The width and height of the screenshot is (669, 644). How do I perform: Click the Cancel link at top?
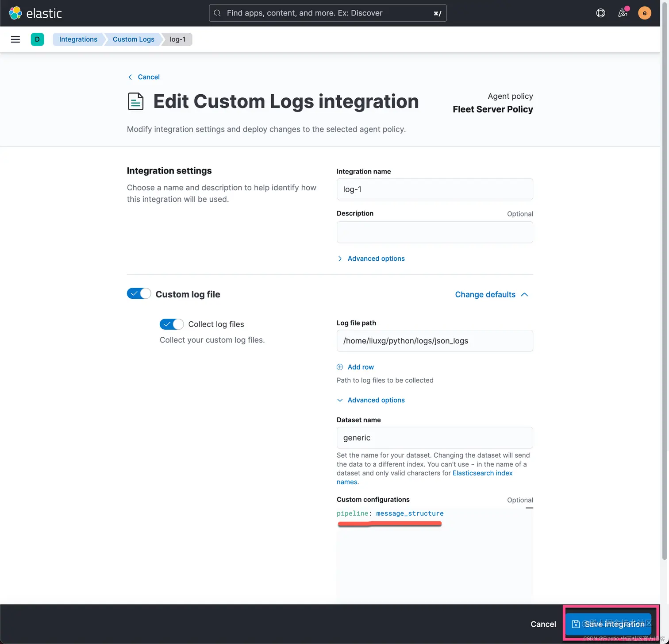click(149, 77)
